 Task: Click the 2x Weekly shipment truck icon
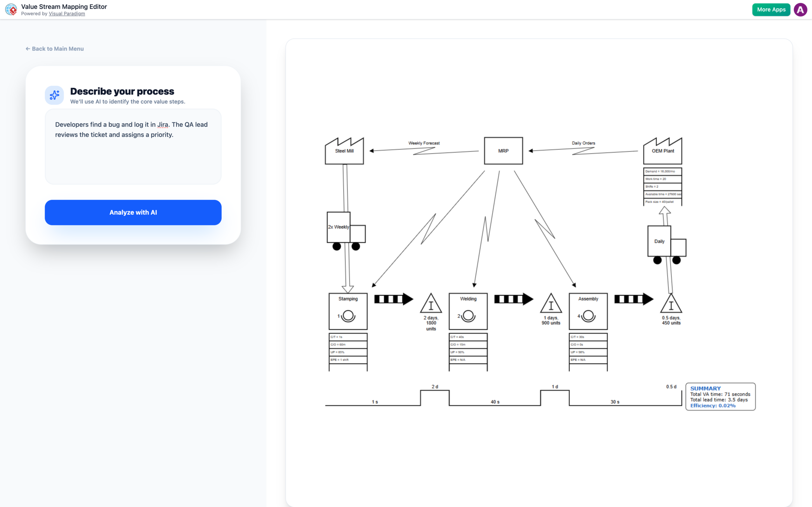click(x=343, y=231)
